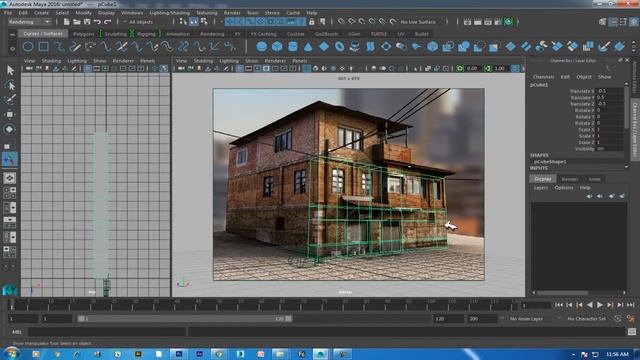
Task: Open Layers menu in Layer Editor
Action: 541,188
